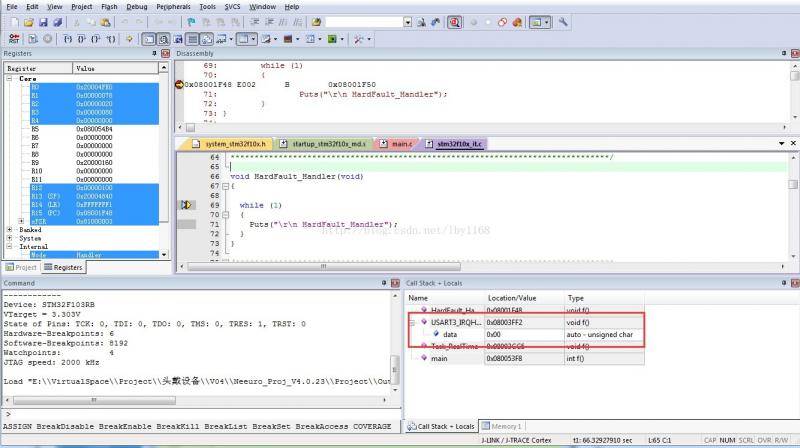Image resolution: width=800 pixels, height=448 pixels.
Task: Switch to the Memory 1 tab
Action: [x=503, y=427]
